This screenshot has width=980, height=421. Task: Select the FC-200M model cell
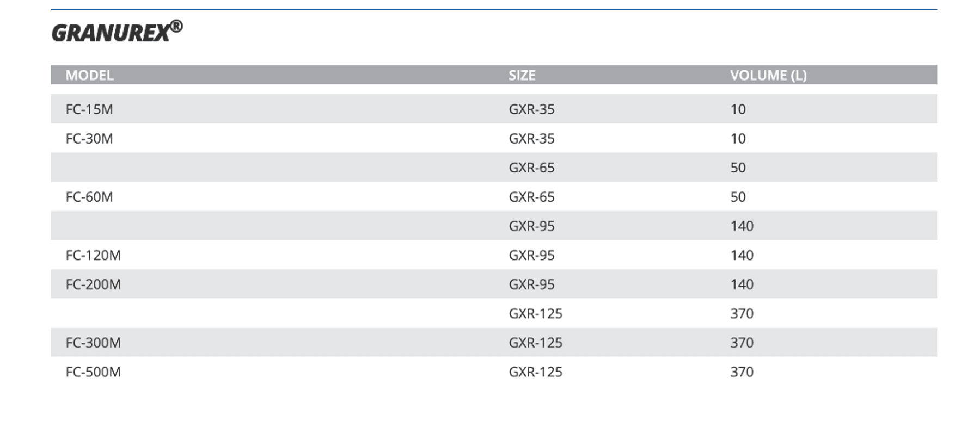point(93,284)
